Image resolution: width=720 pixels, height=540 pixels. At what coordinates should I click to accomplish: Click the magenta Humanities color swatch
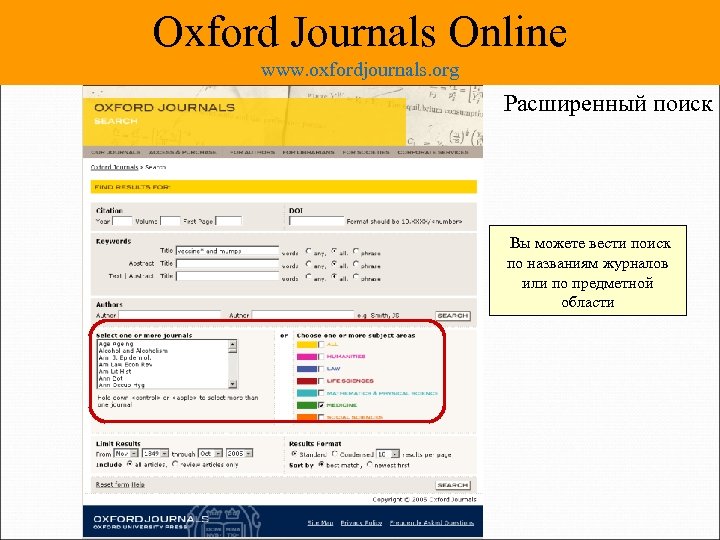click(x=307, y=356)
